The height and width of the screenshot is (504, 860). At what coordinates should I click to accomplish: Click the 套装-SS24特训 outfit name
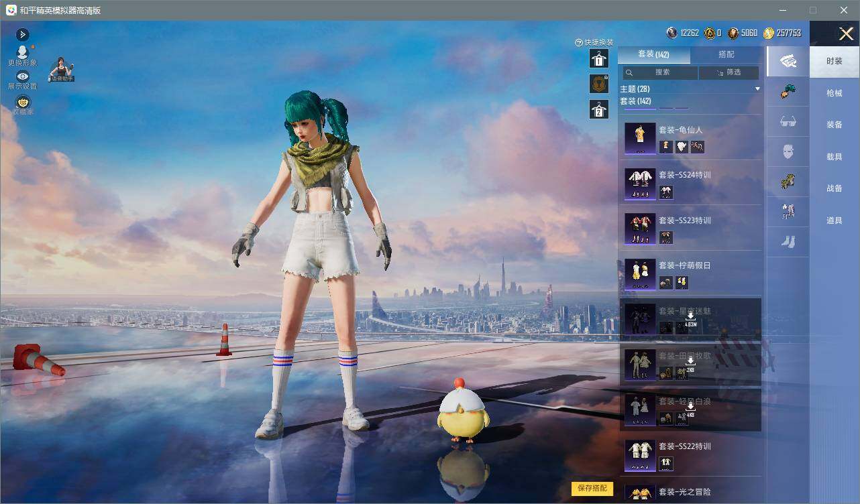(684, 175)
